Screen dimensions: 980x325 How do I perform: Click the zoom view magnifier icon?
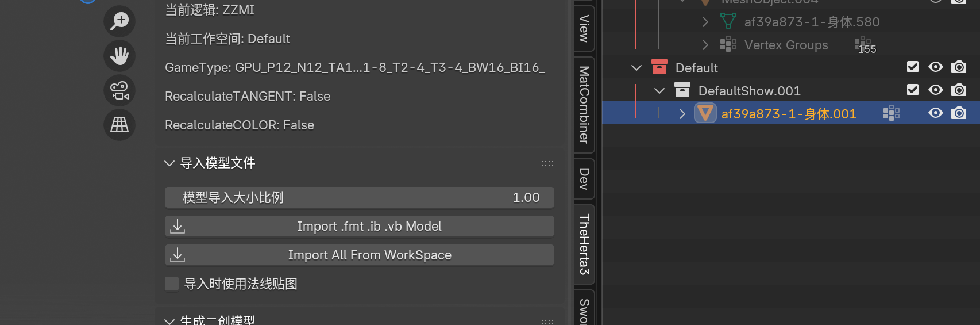click(119, 21)
